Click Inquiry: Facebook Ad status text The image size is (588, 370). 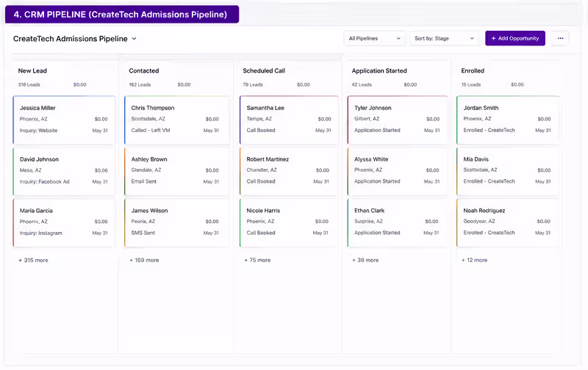point(45,181)
